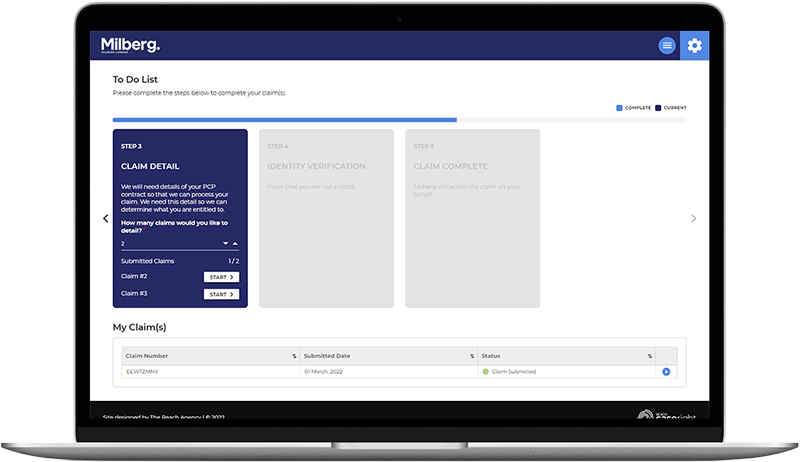The image size is (800, 462).
Task: Select the Step 5 Claim Complete card
Action: pos(472,218)
